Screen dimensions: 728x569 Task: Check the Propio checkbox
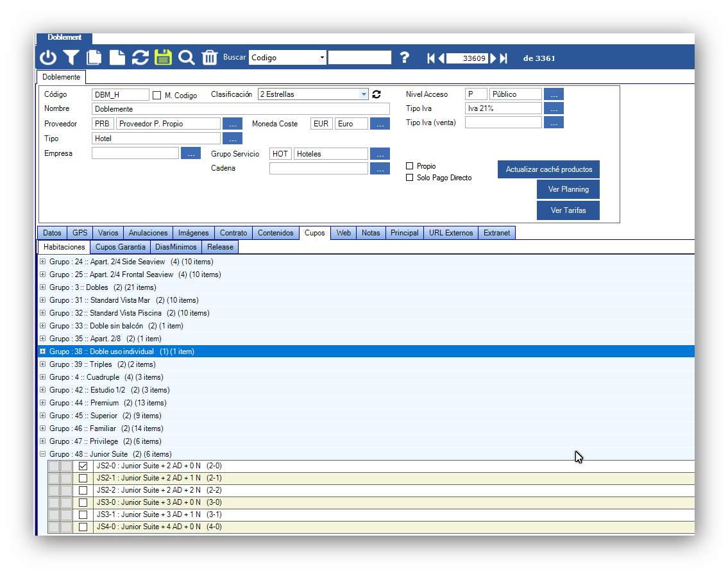410,166
